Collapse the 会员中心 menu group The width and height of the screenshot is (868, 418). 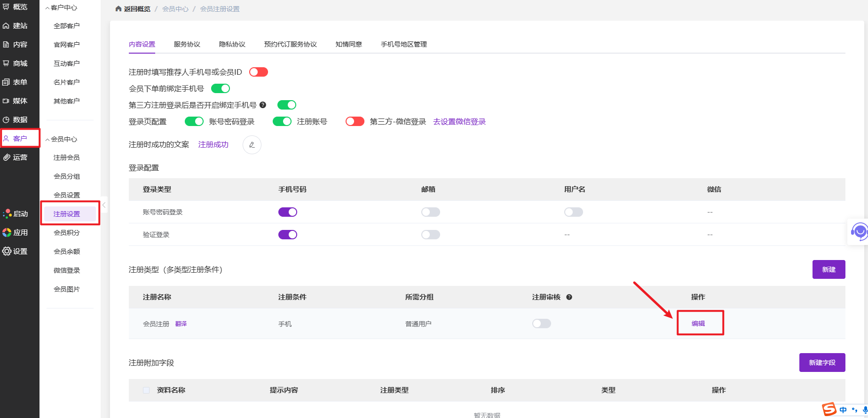click(x=47, y=140)
